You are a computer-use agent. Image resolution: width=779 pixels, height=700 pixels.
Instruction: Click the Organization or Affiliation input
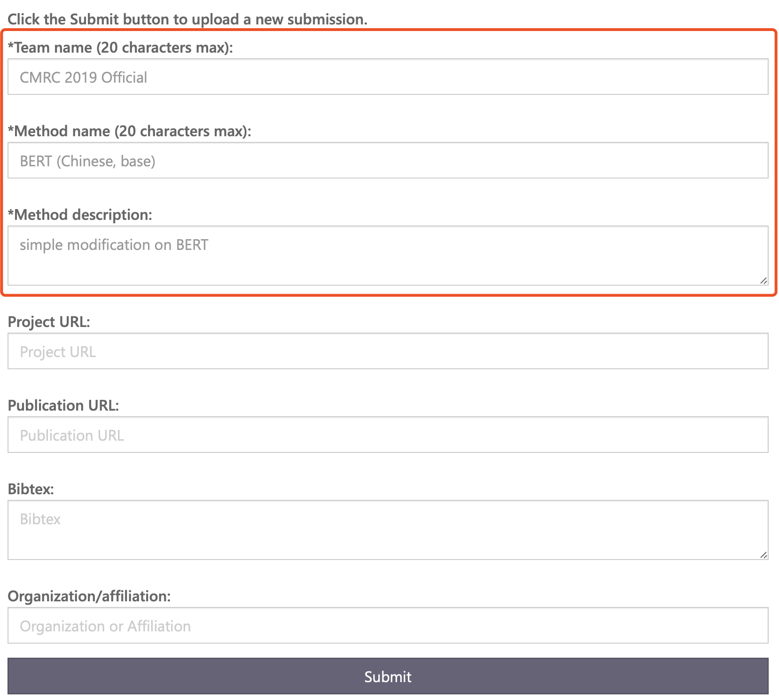[388, 625]
